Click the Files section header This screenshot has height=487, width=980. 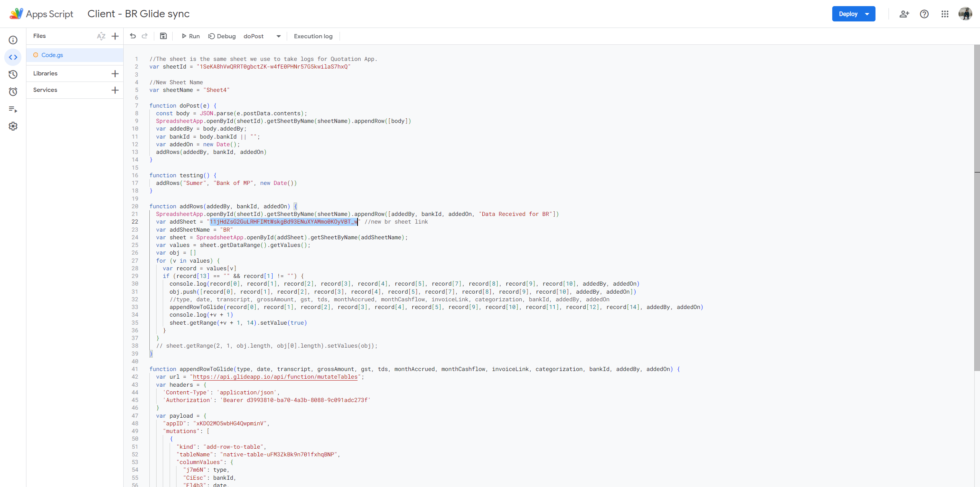coord(39,36)
